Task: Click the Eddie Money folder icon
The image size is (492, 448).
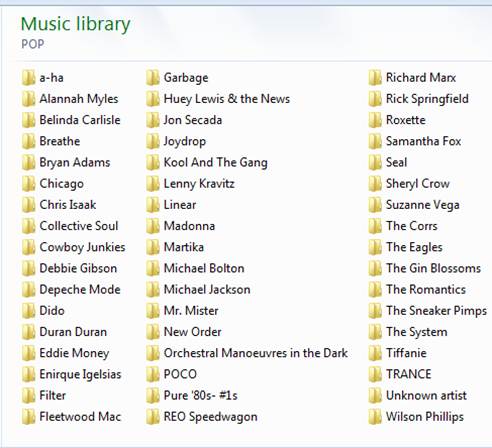Action: [29, 353]
